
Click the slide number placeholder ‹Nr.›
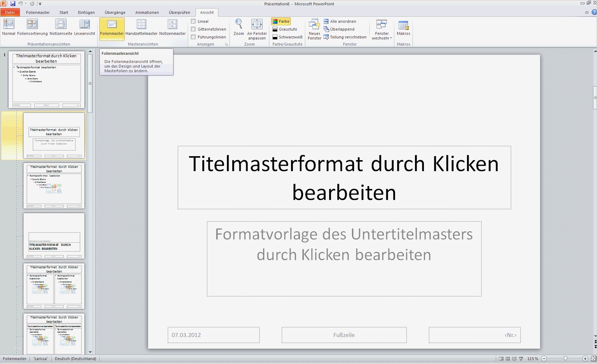(475, 335)
